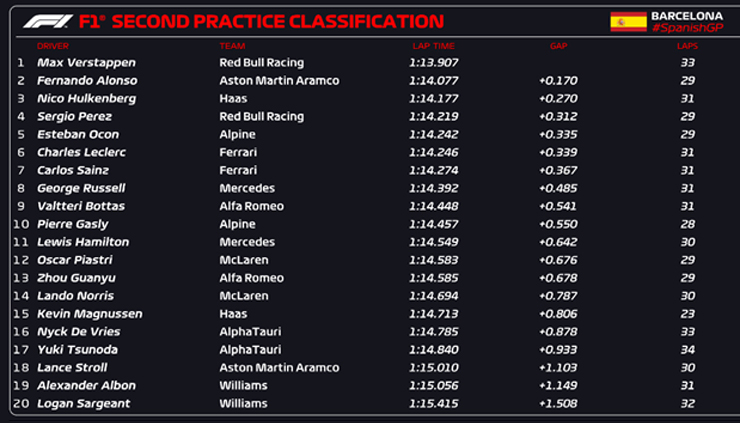Viewport: 740px width, 423px height.
Task: Click the TEAM column header
Action: click(232, 46)
